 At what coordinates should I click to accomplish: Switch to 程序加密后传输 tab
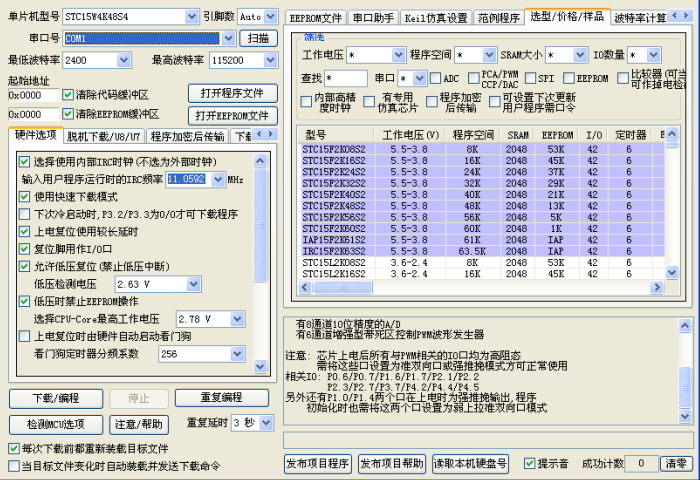point(188,137)
